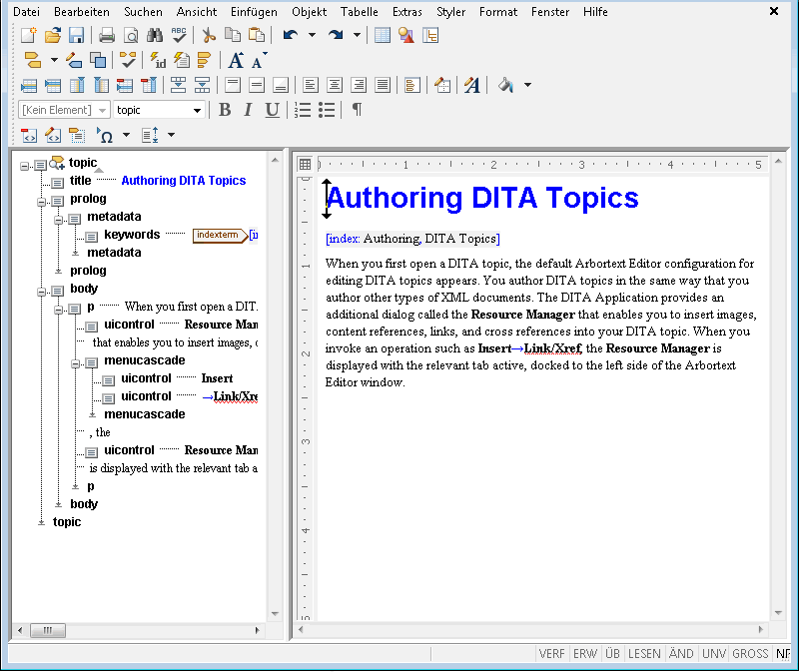Collapse the menucascade tree node

76,363
